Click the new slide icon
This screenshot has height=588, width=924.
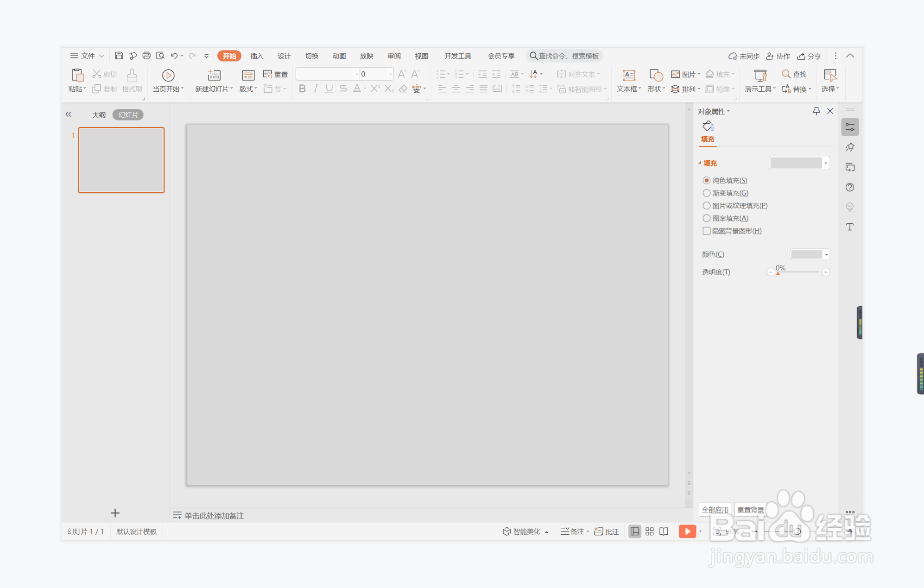pyautogui.click(x=214, y=76)
